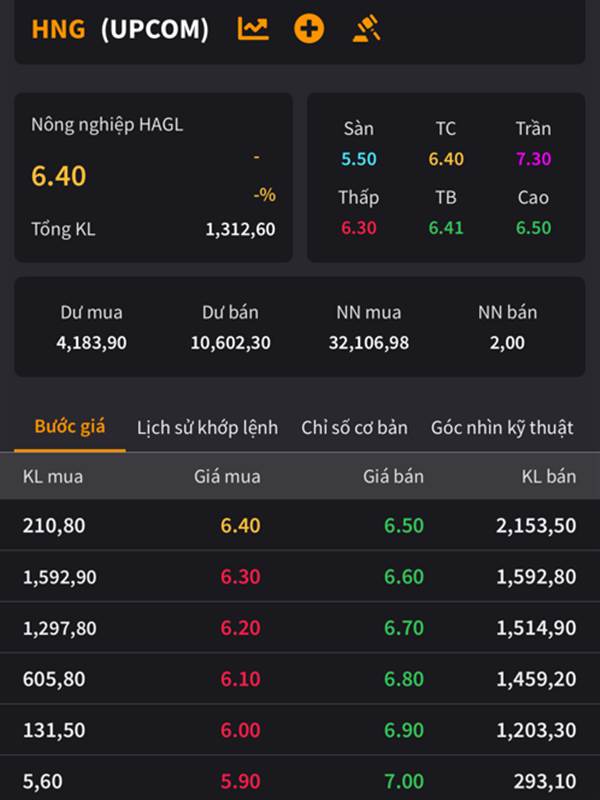The image size is (600, 800).
Task: Switch to Lịch sử khớp lệnh tab
Action: 207,427
